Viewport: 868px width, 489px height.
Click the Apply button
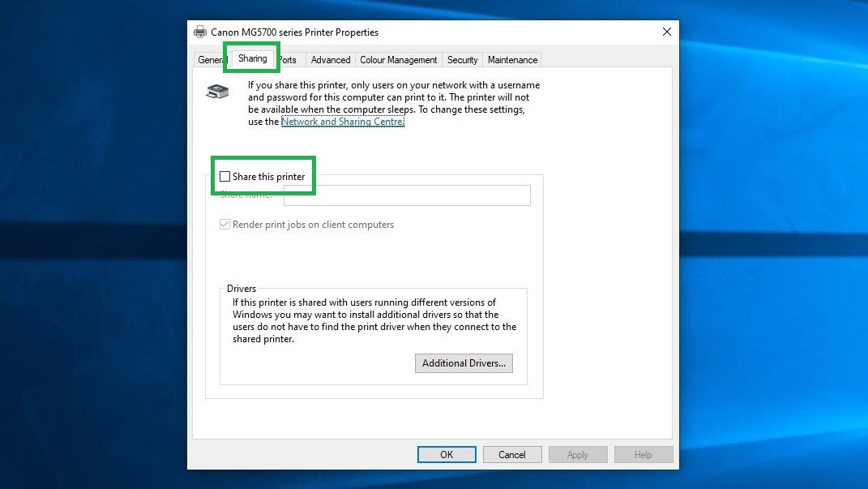click(578, 454)
